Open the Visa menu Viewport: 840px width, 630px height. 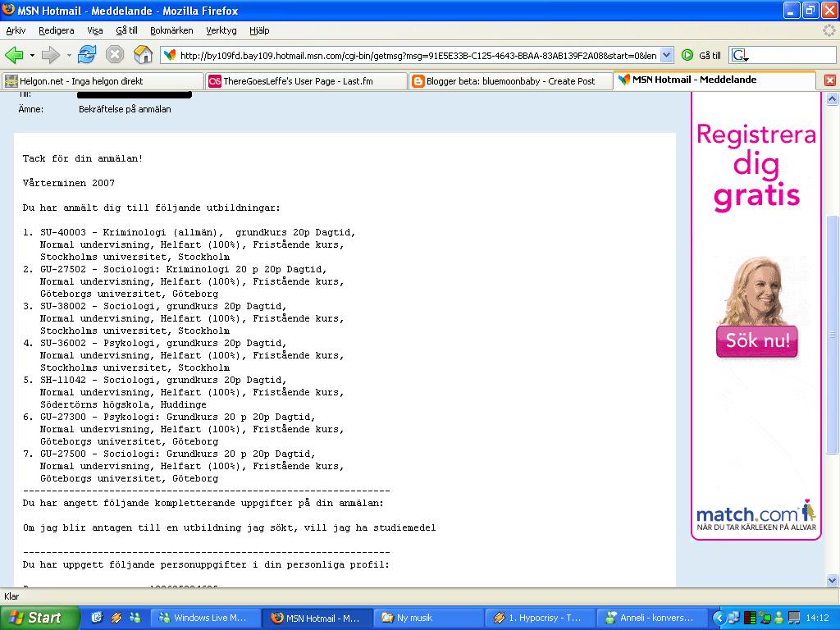coord(95,30)
